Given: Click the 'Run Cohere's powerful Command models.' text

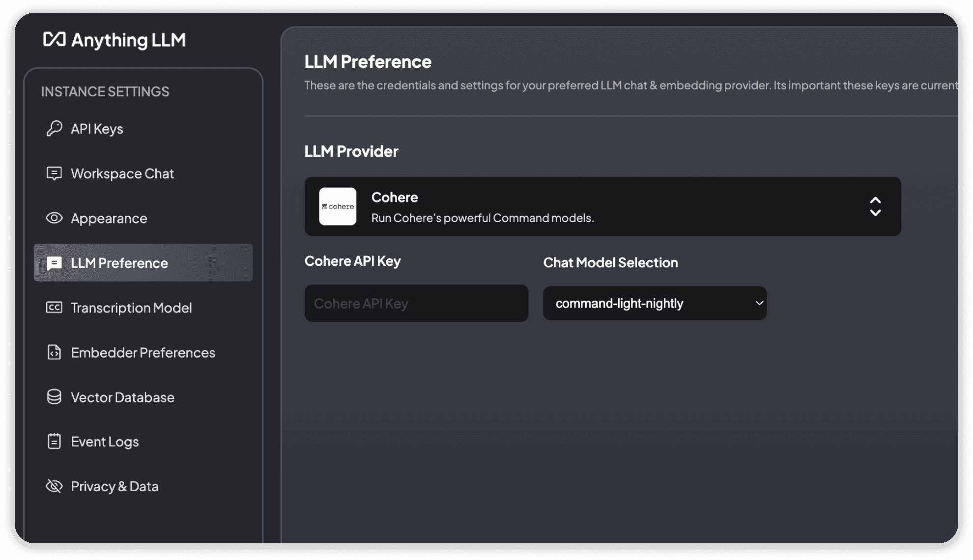Looking at the screenshot, I should (x=483, y=218).
